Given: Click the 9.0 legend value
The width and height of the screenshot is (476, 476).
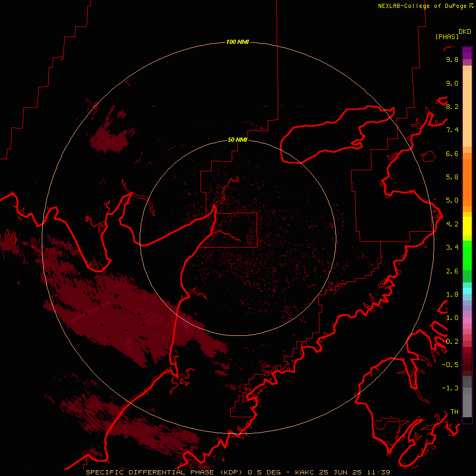Looking at the screenshot, I should point(452,83).
